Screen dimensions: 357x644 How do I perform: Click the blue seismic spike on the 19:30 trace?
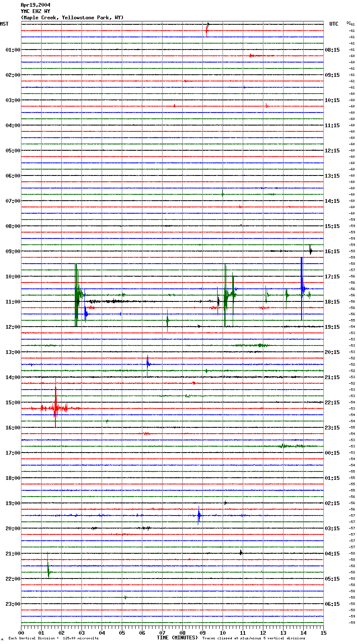(199, 516)
